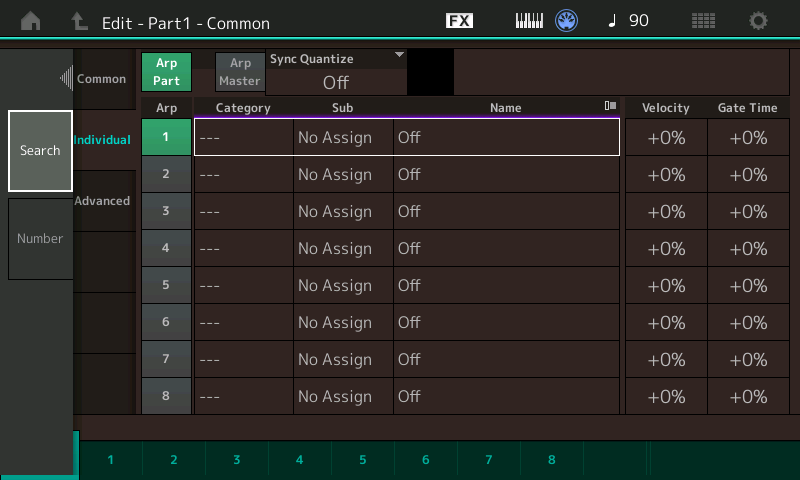Go to the Home screen
Screen dimensions: 800x480
[x=32, y=21]
